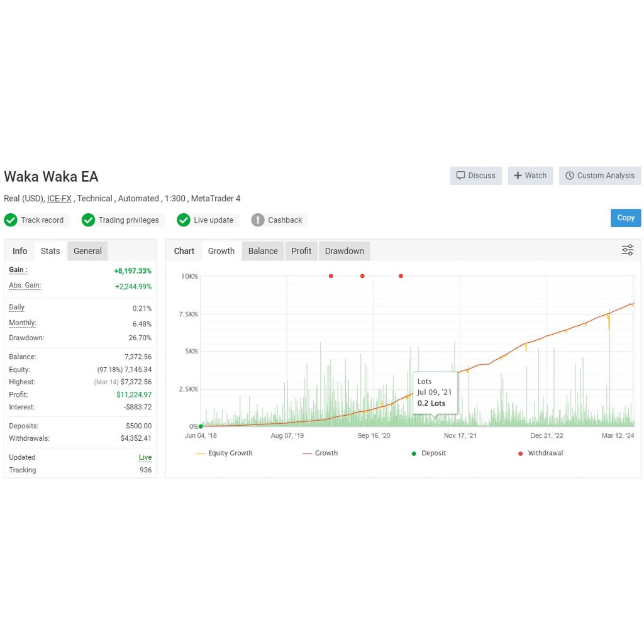The image size is (644, 644).
Task: Open Custom Analysis
Action: [599, 175]
